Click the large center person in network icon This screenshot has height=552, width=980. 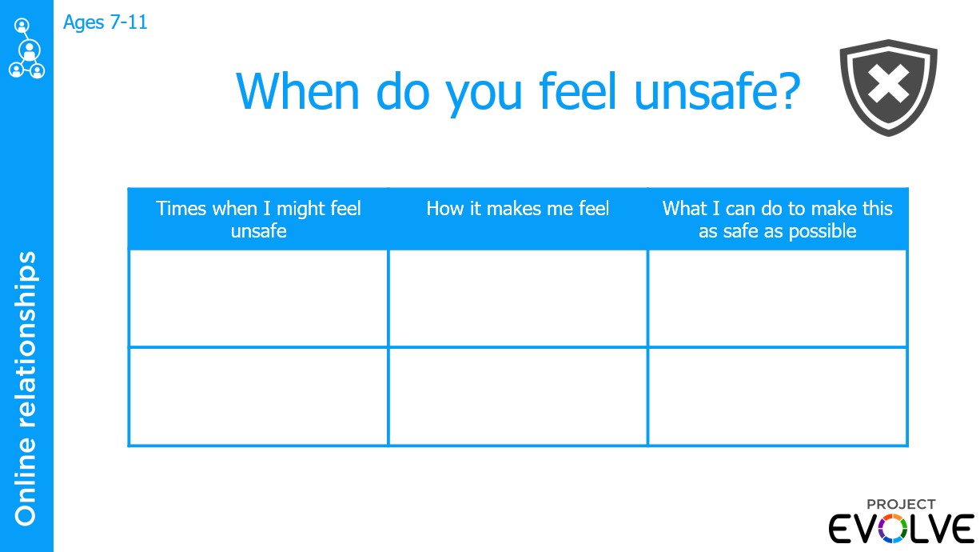click(29, 50)
